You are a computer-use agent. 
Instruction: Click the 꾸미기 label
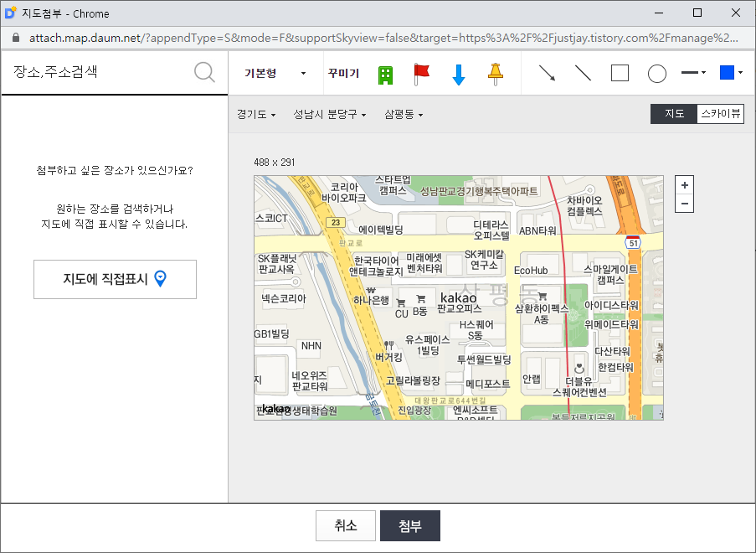click(343, 74)
